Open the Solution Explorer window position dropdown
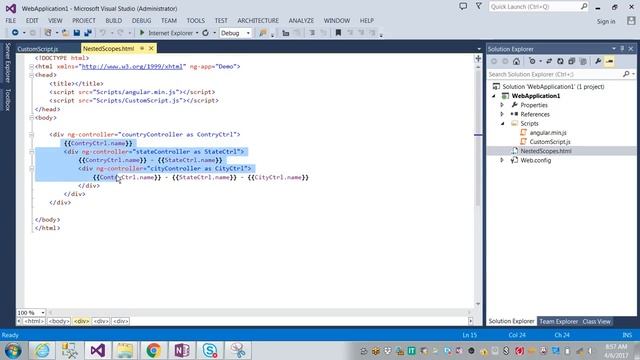 point(613,49)
